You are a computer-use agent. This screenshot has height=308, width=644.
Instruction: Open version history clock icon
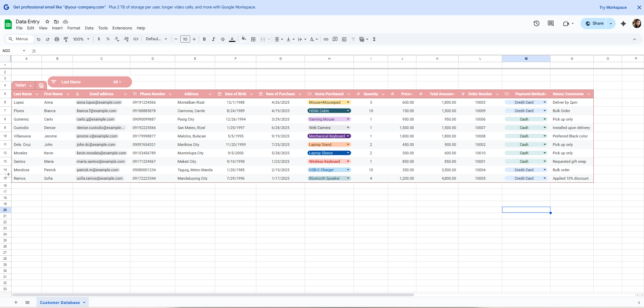(536, 23)
